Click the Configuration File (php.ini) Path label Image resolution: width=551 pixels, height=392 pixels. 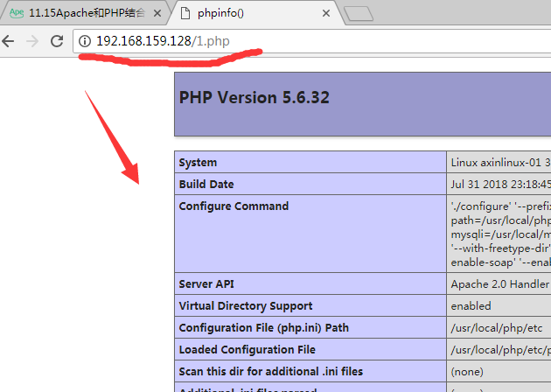pos(264,327)
